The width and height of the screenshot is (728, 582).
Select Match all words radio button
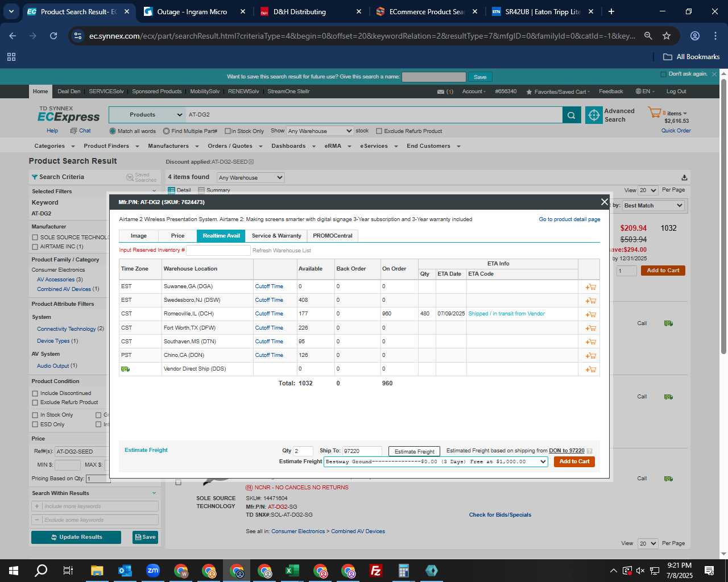tap(113, 131)
